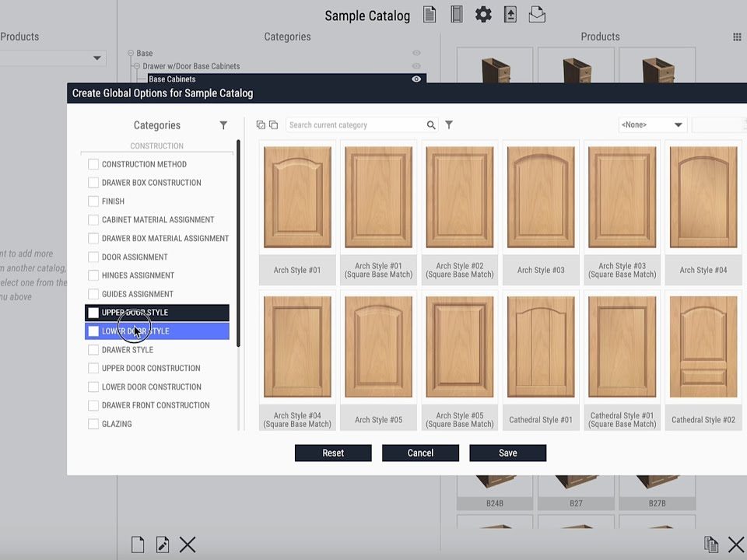747x560 pixels.
Task: Click the upload icon in the top toolbar
Action: coord(510,15)
